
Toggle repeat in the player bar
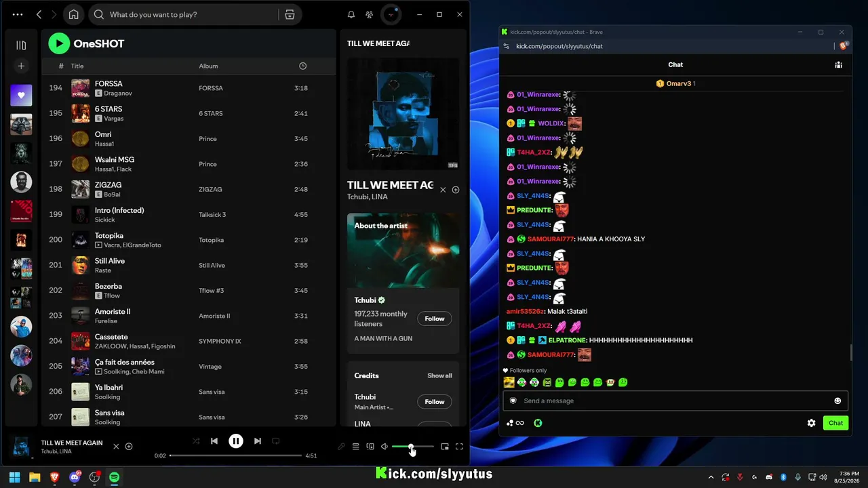276,441
